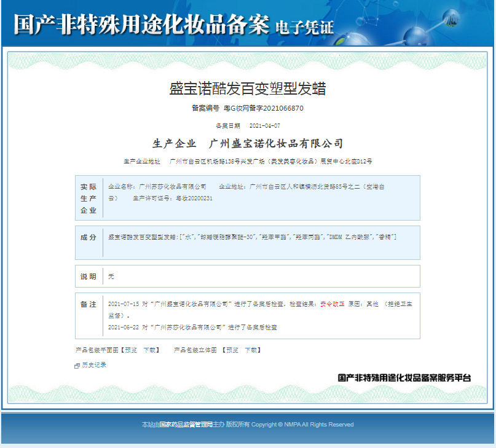Download the 产品包装平面图 file
This screenshot has height=448, width=496.
[150, 350]
